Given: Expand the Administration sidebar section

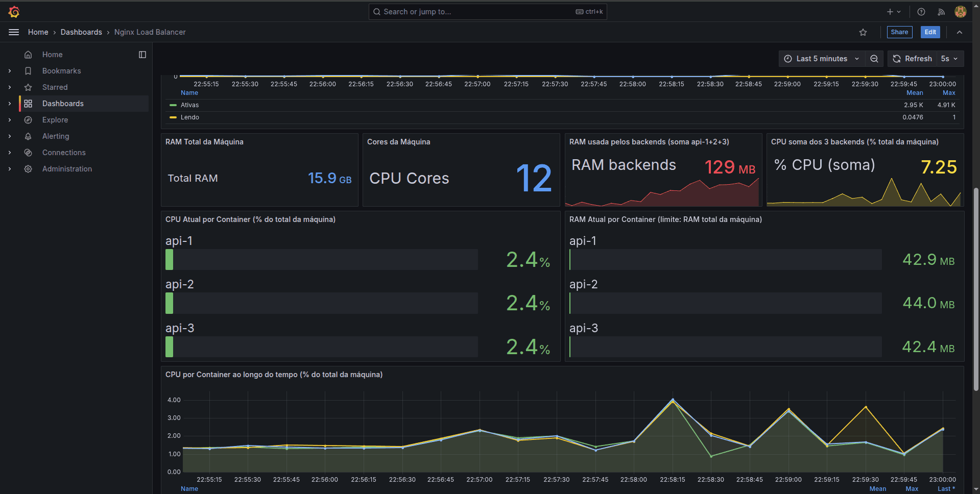Looking at the screenshot, I should pos(10,169).
